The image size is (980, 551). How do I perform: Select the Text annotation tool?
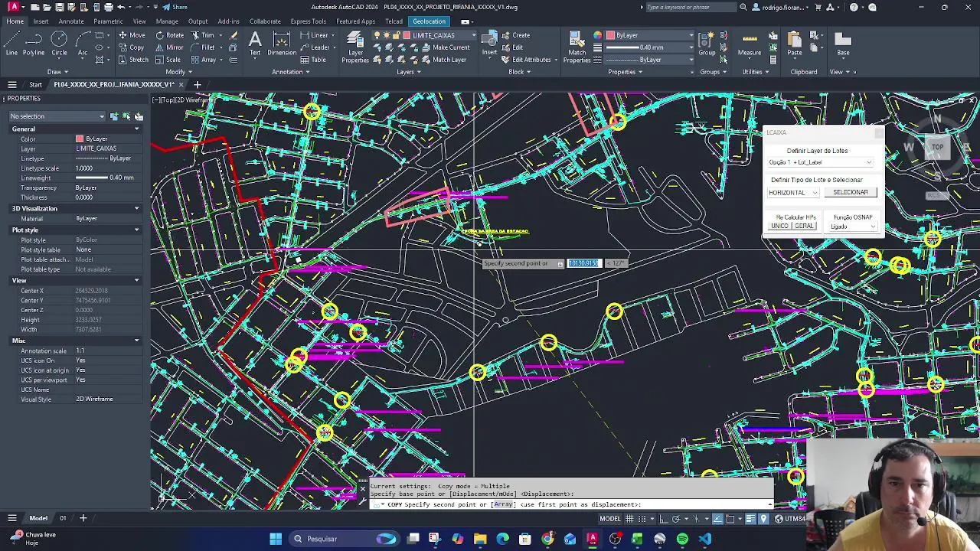pos(255,44)
